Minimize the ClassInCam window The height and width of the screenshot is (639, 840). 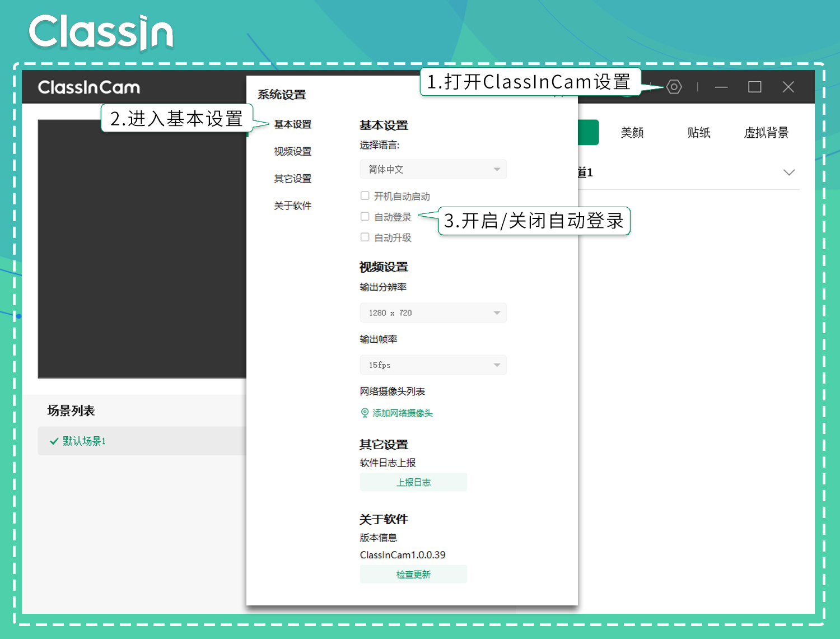[721, 87]
